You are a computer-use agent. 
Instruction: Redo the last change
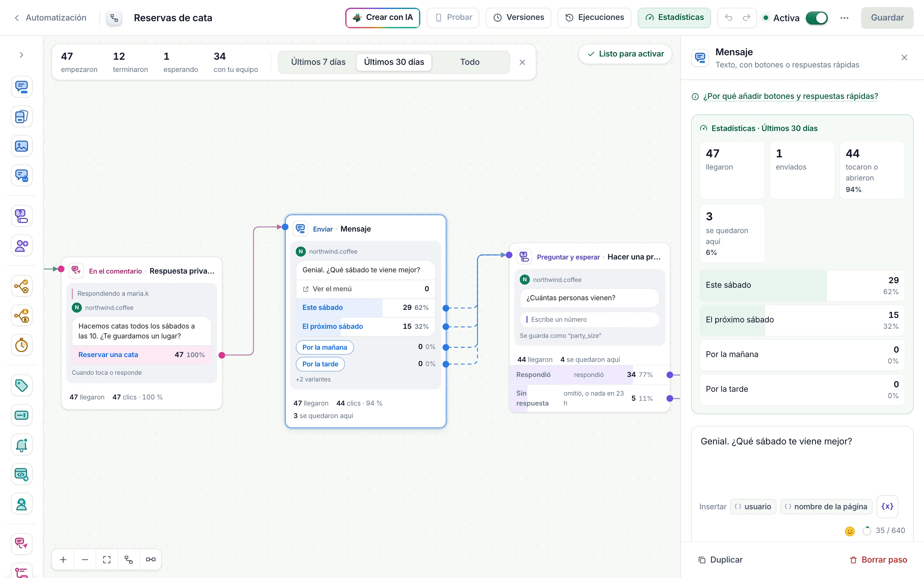pos(747,18)
